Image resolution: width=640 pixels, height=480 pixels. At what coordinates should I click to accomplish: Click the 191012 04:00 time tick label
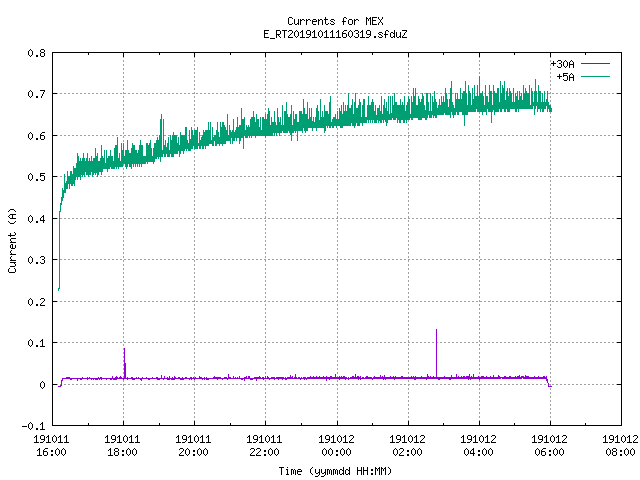pyautogui.click(x=478, y=445)
